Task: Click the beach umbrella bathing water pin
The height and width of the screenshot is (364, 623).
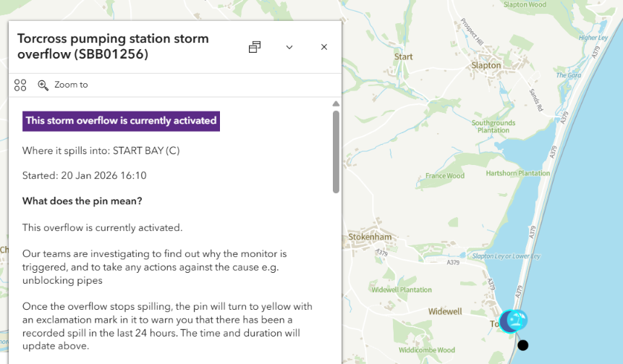Action: (520, 318)
